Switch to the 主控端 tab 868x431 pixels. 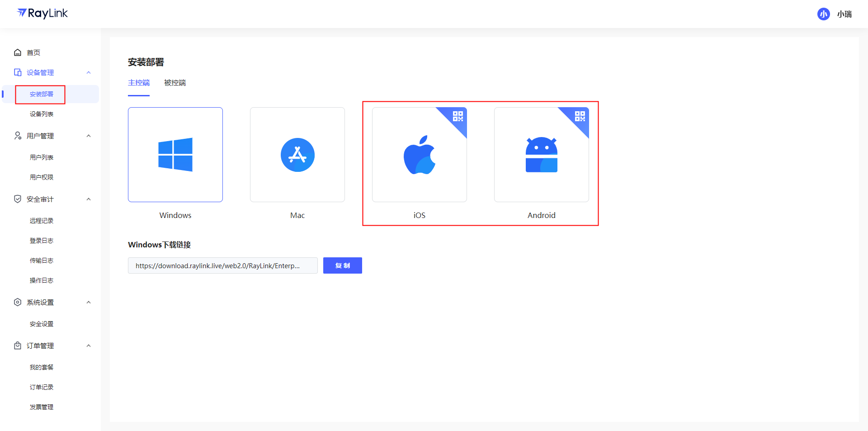[139, 83]
